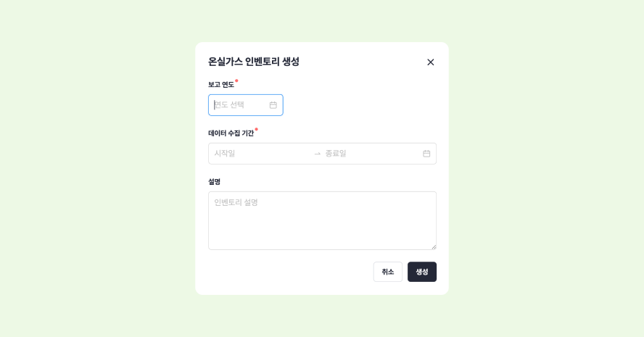Image resolution: width=644 pixels, height=337 pixels.
Task: Open the 연도 선택 year picker
Action: pyautogui.click(x=239, y=105)
